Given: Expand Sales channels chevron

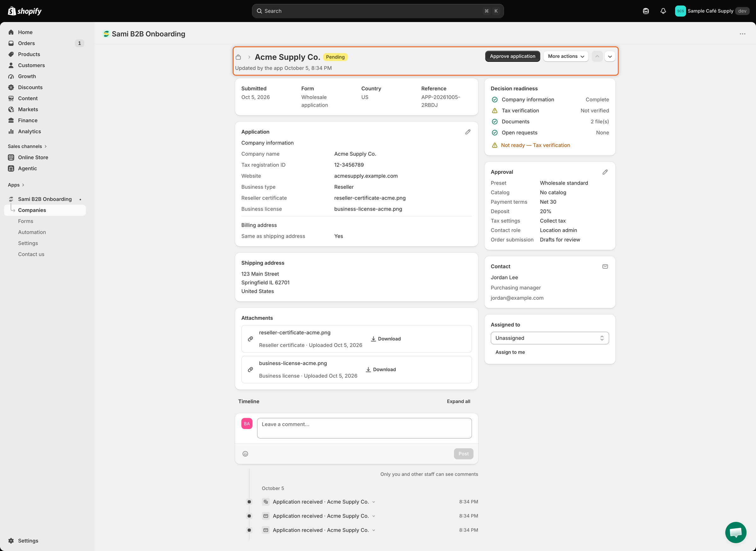Looking at the screenshot, I should click(x=45, y=146).
